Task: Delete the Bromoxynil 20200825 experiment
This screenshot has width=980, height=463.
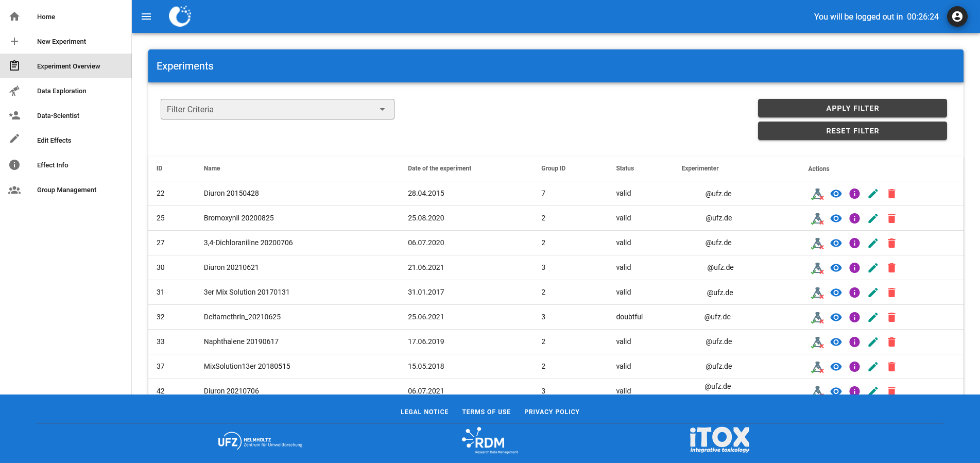Action: pos(891,218)
